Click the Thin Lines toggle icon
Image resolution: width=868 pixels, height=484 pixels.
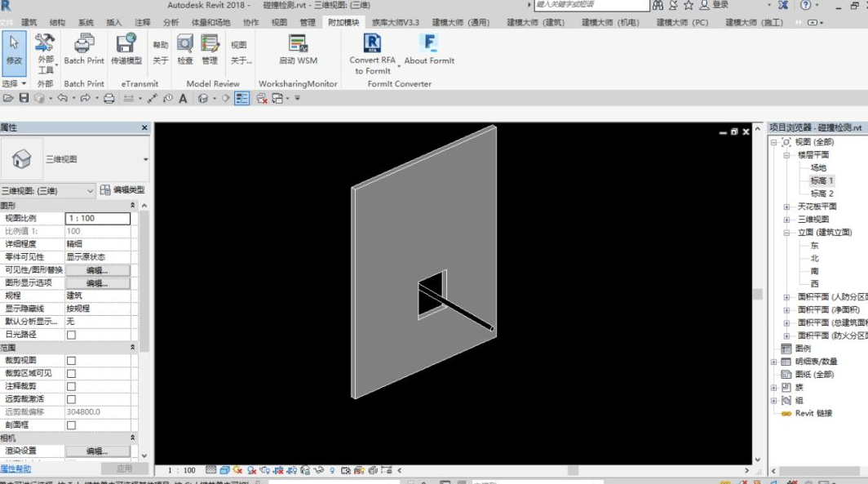(242, 98)
